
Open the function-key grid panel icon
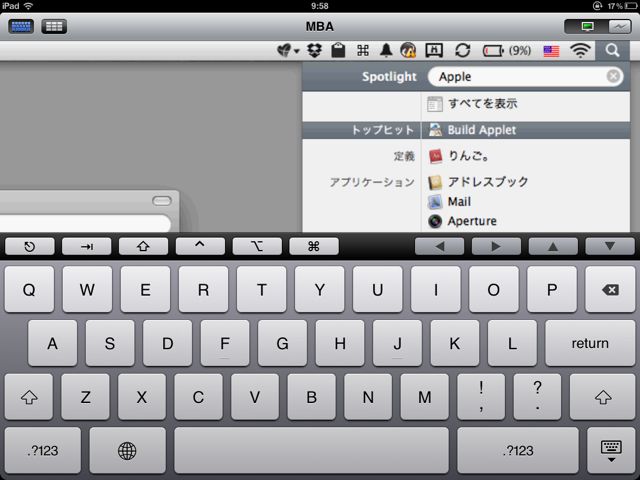[54, 27]
